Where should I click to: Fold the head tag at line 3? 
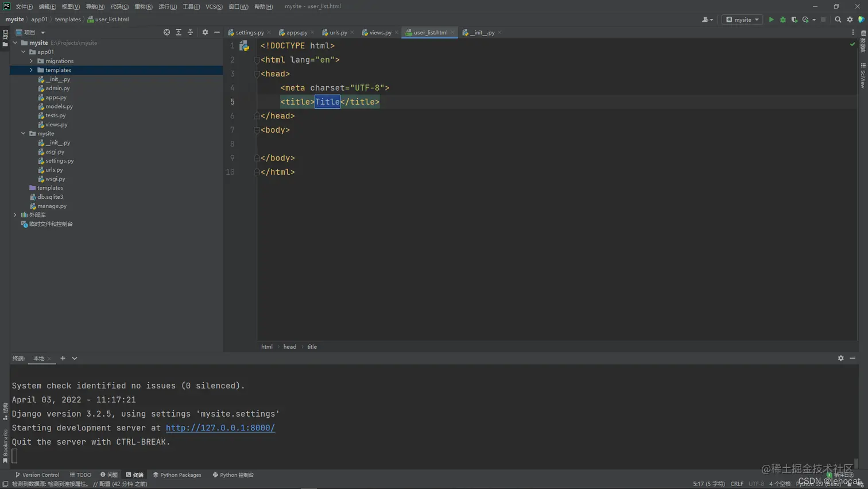(257, 74)
